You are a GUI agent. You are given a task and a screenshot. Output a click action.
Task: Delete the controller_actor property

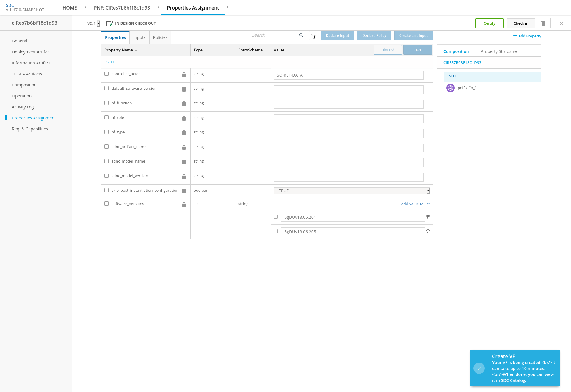pos(184,75)
